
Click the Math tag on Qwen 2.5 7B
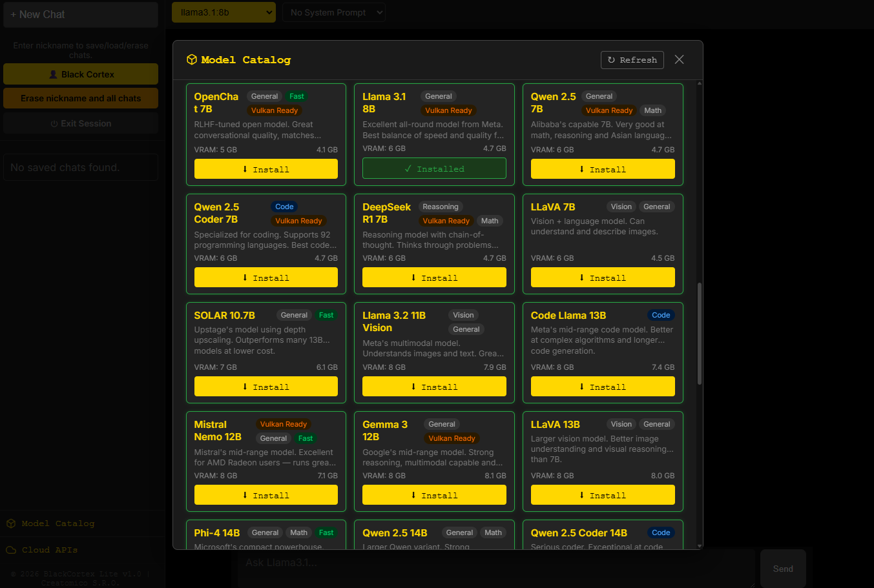point(652,110)
